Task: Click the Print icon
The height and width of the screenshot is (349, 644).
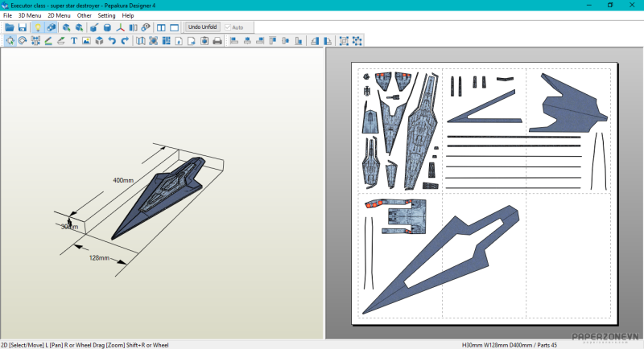Action: pyautogui.click(x=217, y=41)
